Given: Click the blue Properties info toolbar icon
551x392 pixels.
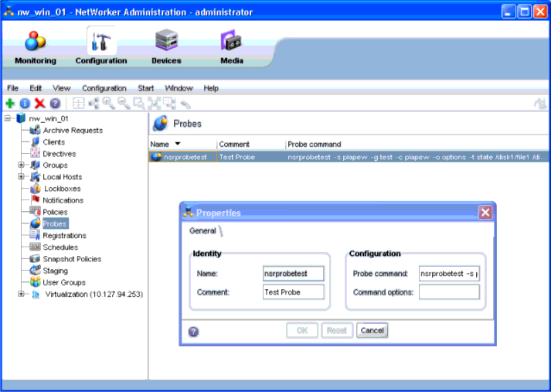Looking at the screenshot, I should (25, 104).
